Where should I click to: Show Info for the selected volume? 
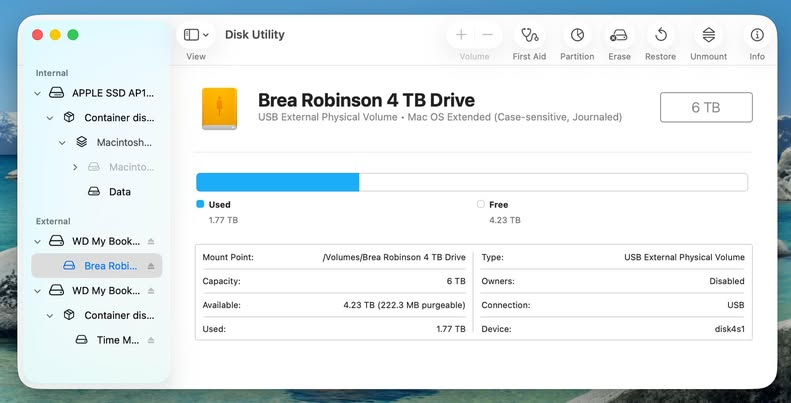[x=757, y=36]
